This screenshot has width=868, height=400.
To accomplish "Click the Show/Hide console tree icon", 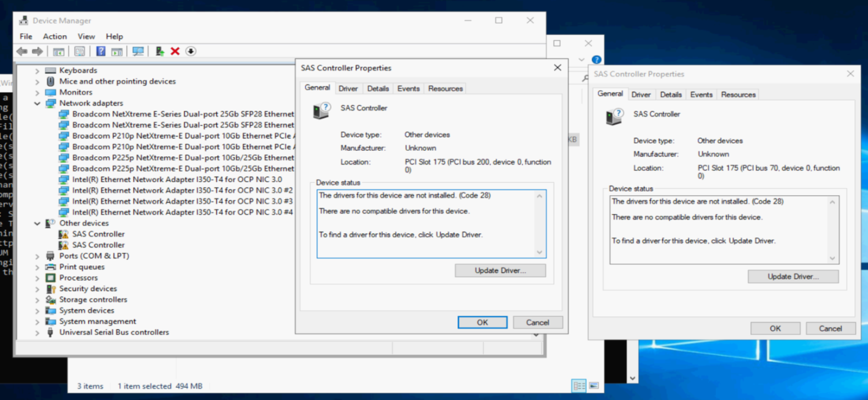I will pyautogui.click(x=58, y=51).
